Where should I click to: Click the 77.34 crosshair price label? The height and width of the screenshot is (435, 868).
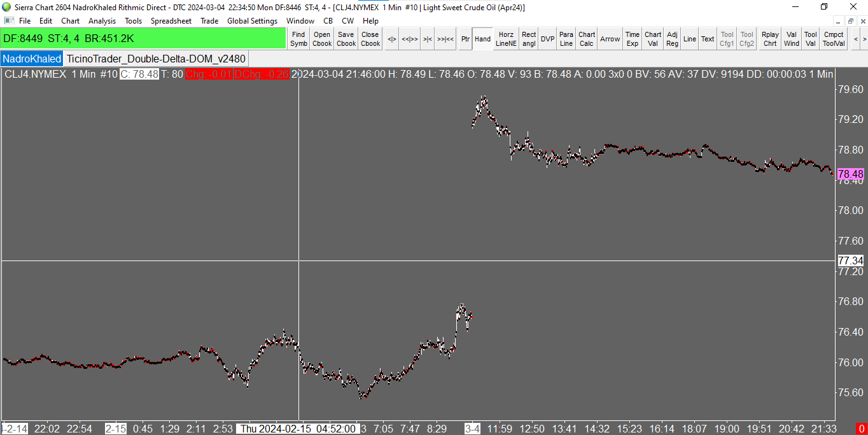point(851,260)
